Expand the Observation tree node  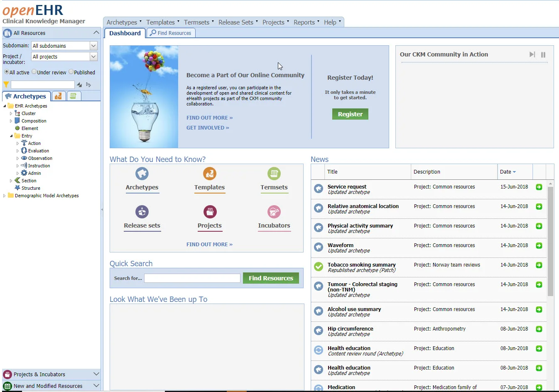[18, 158]
